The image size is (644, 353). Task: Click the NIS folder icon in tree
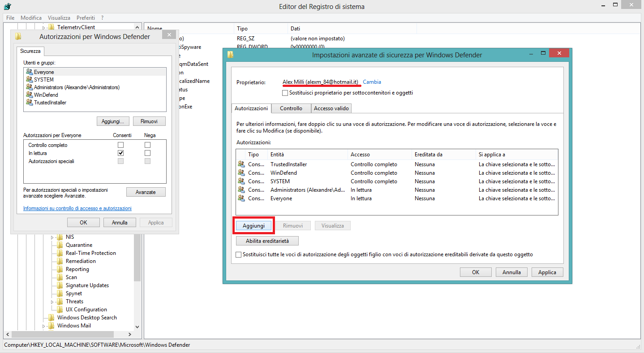[x=60, y=237]
